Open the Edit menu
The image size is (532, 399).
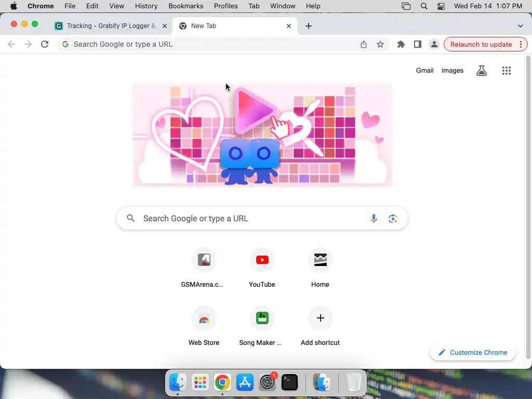pyautogui.click(x=92, y=6)
